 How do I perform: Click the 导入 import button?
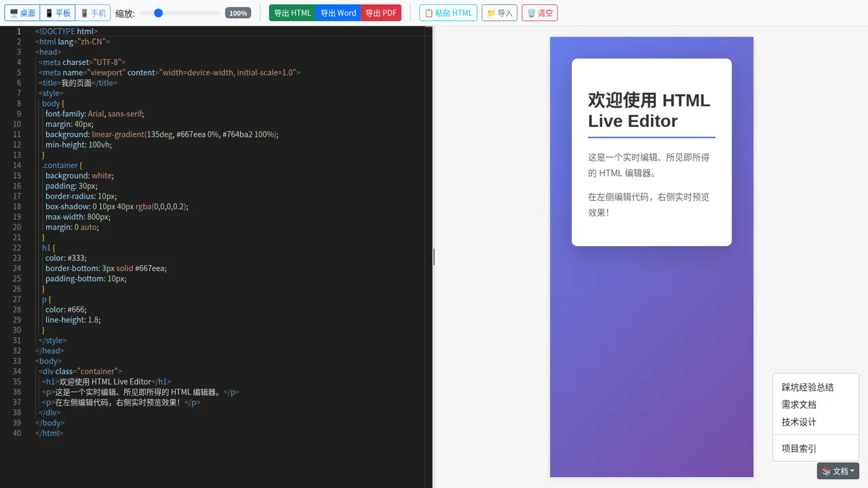(x=500, y=13)
